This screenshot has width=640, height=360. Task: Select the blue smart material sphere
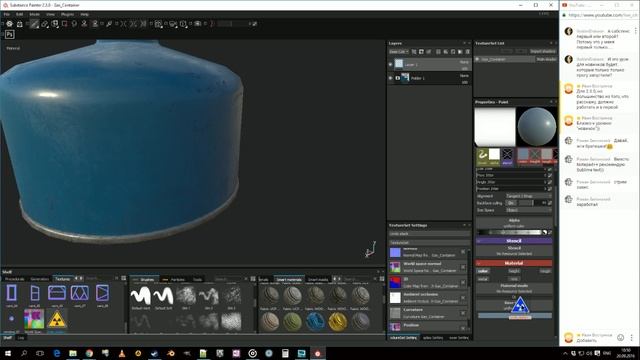(x=315, y=322)
